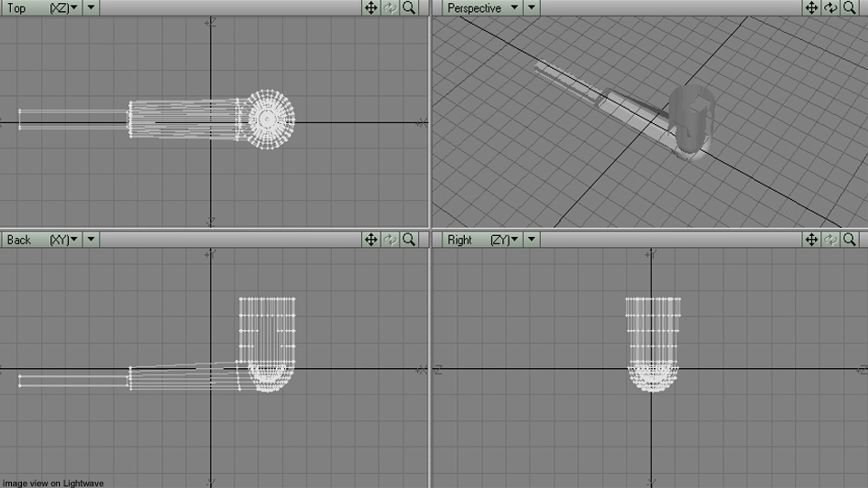Image resolution: width=868 pixels, height=488 pixels.
Task: Select the pan icon in Right viewport
Action: (811, 239)
